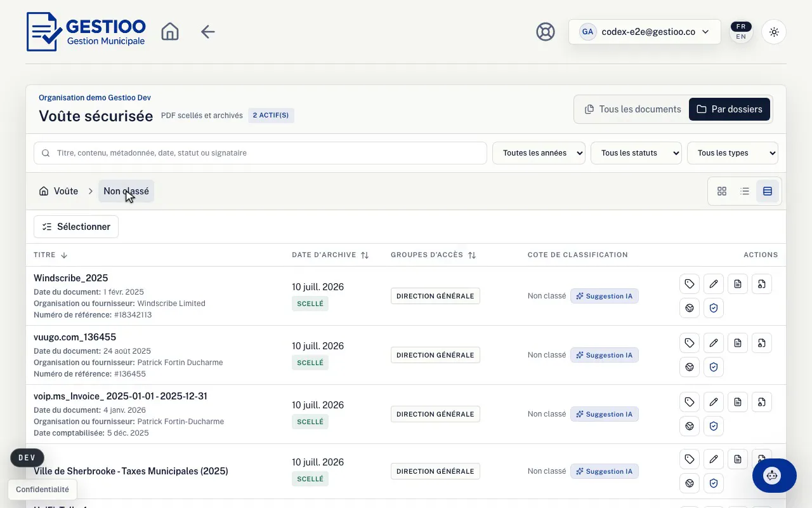Click the tag icon for Windscribe_2025

[690, 284]
